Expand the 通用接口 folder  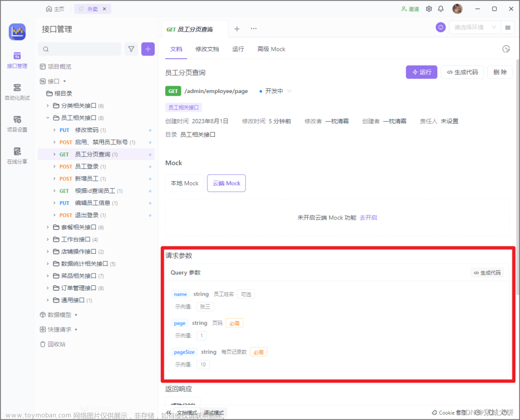[x=48, y=300]
